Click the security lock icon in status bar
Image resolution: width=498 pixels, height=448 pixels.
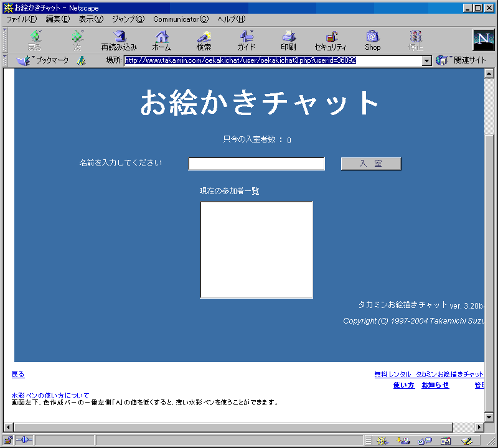pos(8,440)
